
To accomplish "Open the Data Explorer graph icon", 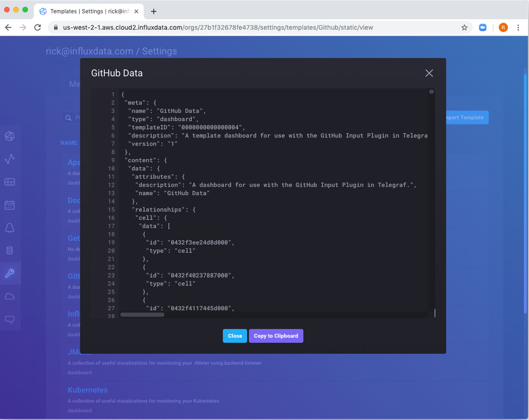I will 10,159.
